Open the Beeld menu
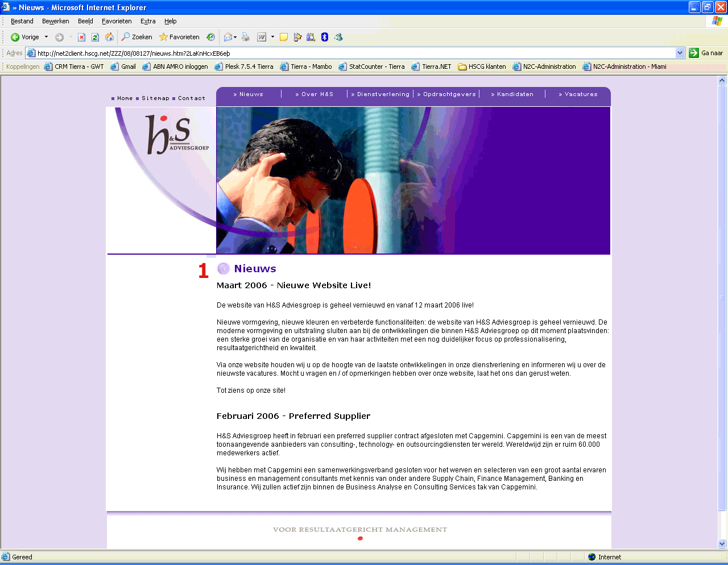Viewport: 728px width, 565px height. [85, 21]
